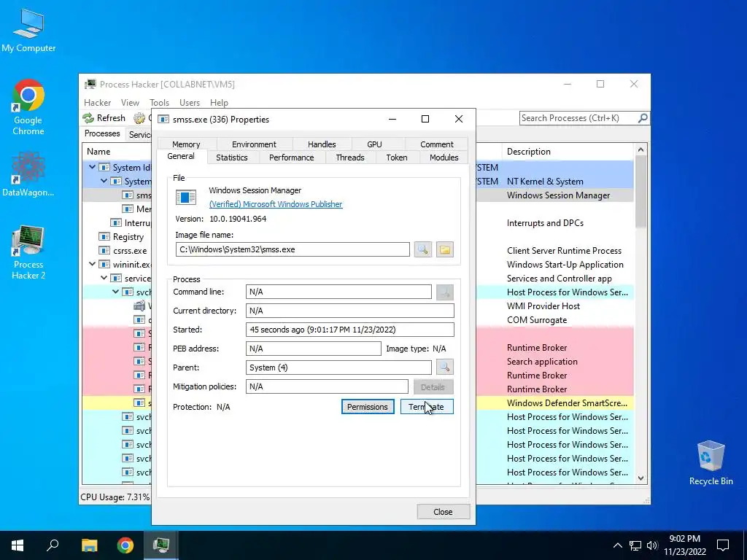Switch to the Environment tab

[x=254, y=144]
